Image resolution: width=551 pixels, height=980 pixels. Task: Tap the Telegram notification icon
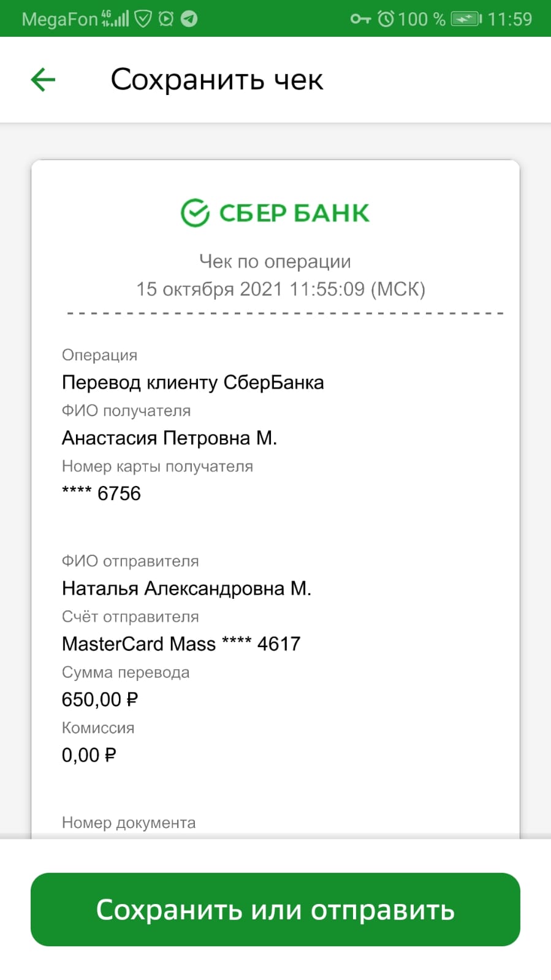[x=189, y=19]
